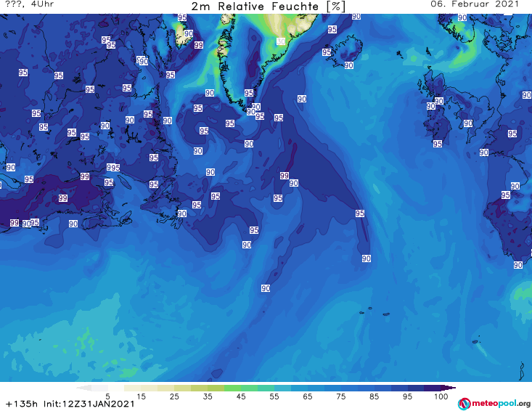Click the date '06. Februar 2021'
The image size is (532, 411).
[475, 4]
